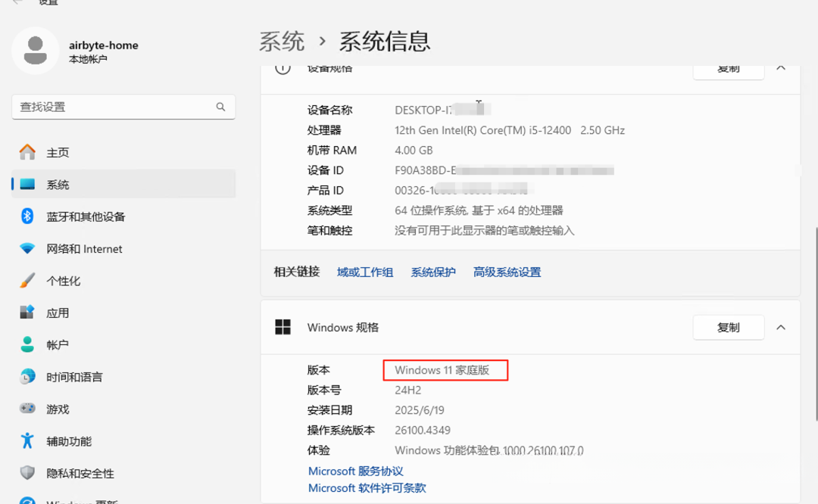Click the version value 24H2
Screen dimensions: 818x504
point(407,390)
